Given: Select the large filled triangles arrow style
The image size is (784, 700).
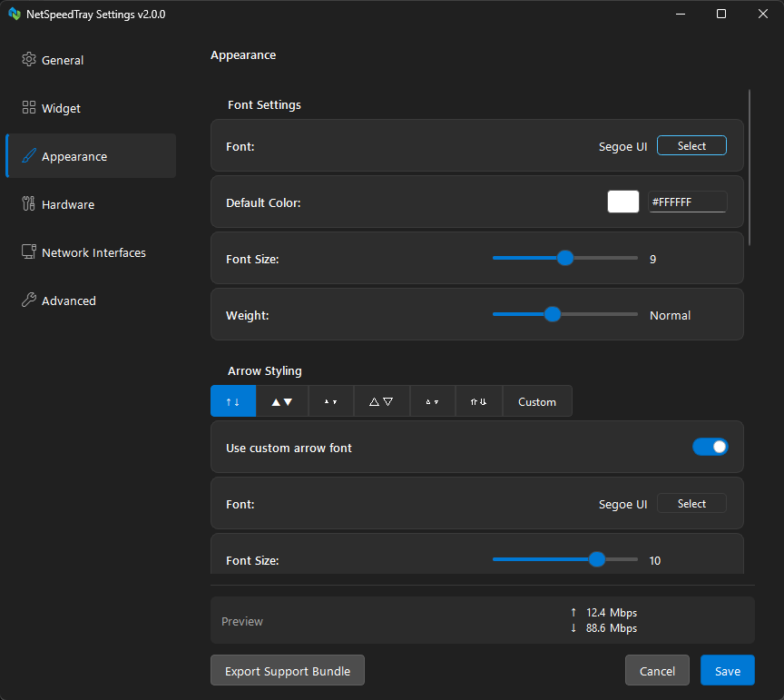Looking at the screenshot, I should click(282, 401).
